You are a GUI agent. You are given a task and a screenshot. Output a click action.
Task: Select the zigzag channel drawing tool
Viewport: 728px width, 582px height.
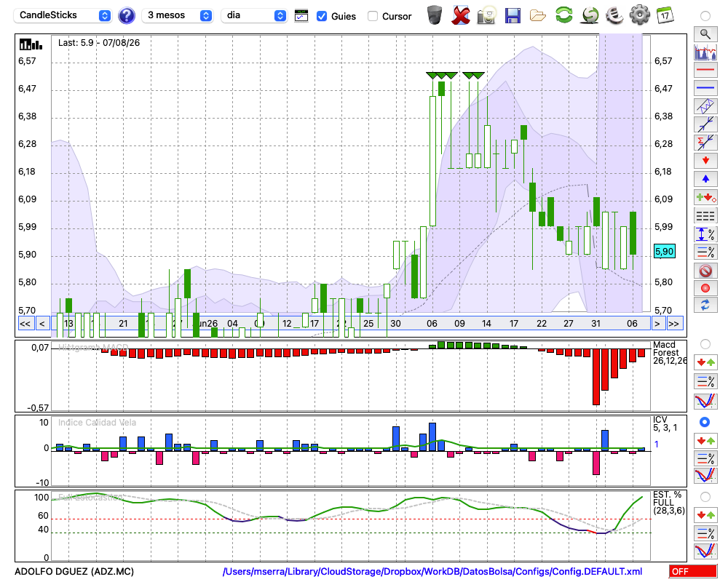pyautogui.click(x=705, y=106)
